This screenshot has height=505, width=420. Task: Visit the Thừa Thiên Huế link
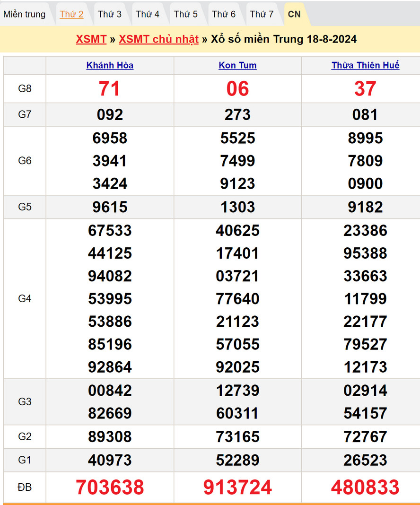[365, 65]
